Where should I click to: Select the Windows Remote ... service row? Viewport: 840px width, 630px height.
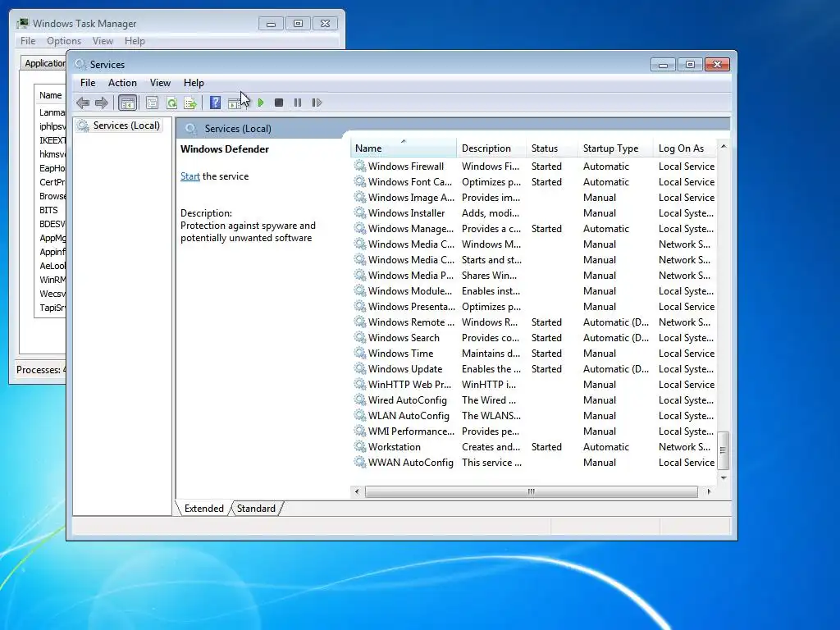pos(534,322)
